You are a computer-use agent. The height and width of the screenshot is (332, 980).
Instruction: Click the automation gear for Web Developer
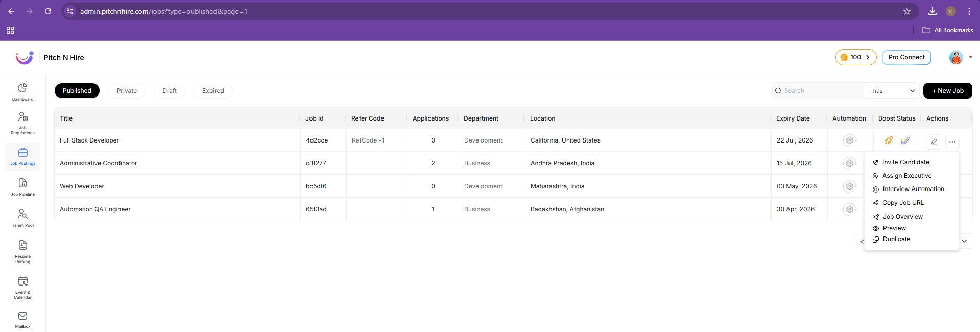click(x=850, y=186)
